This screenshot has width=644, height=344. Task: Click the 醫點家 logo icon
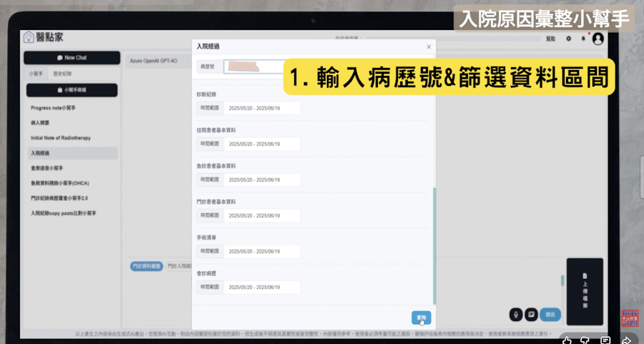29,37
